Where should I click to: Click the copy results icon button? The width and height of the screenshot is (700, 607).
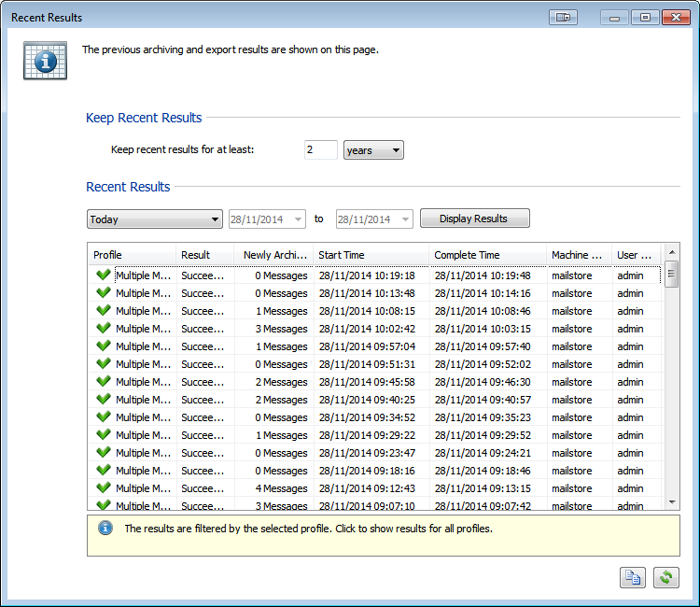[632, 577]
